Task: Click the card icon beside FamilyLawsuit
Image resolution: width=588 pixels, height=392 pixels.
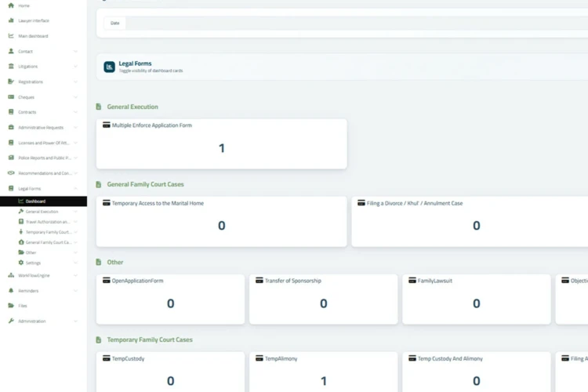Action: pos(412,280)
